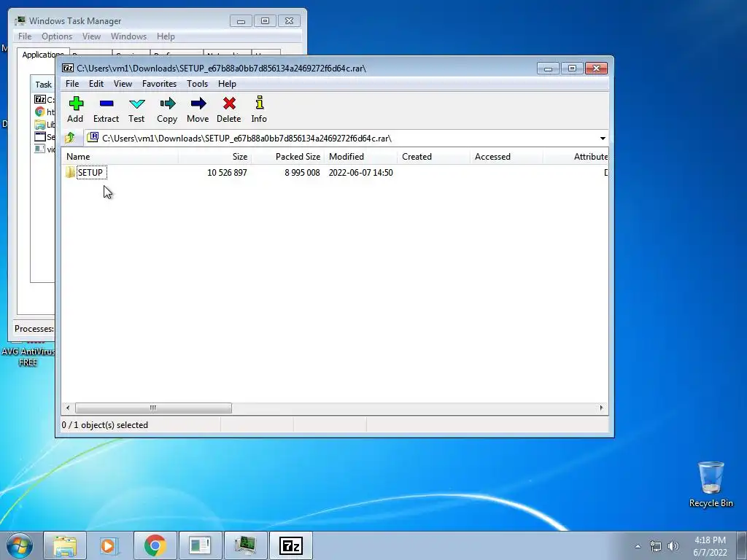This screenshot has height=560, width=747.
Task: Show hidden tray icons arrow
Action: [x=638, y=546]
